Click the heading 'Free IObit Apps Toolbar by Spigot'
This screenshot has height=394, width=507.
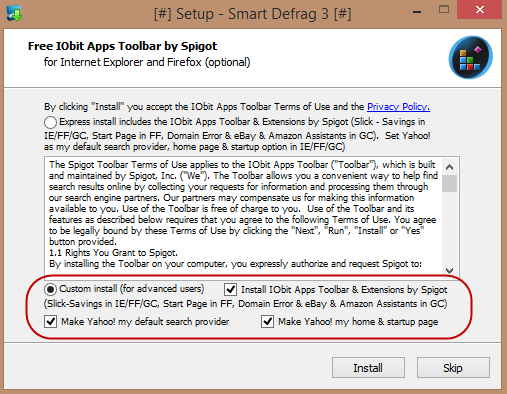coord(122,46)
